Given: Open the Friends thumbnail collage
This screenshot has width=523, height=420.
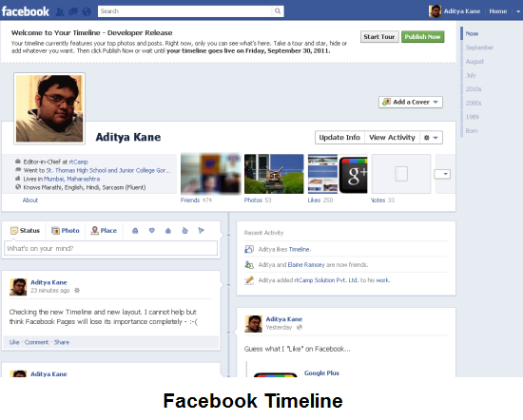Looking at the screenshot, I should (x=210, y=174).
